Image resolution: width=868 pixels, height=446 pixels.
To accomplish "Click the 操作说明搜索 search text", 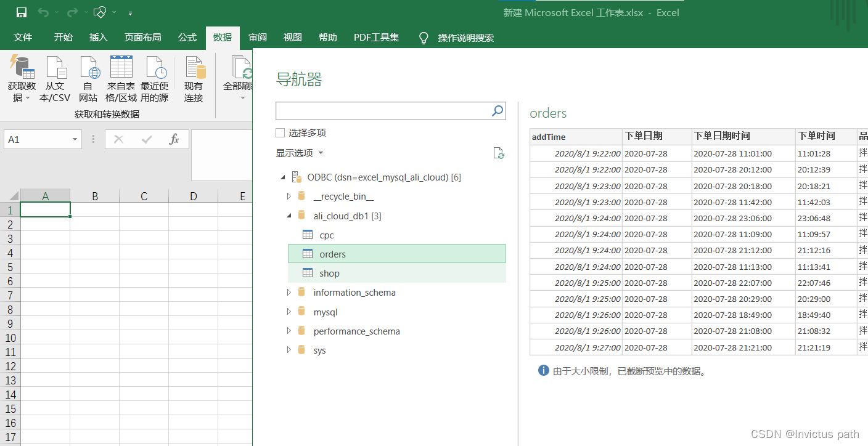I will click(465, 38).
